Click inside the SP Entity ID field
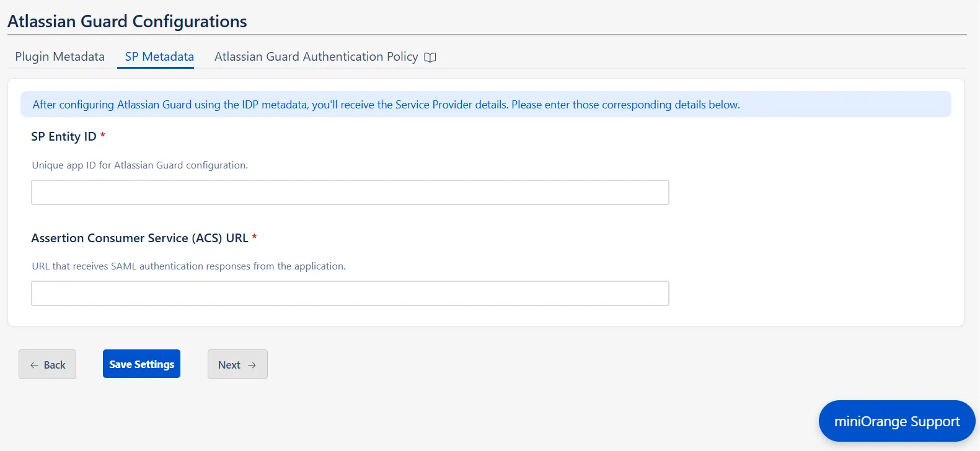This screenshot has width=980, height=451. [350, 192]
